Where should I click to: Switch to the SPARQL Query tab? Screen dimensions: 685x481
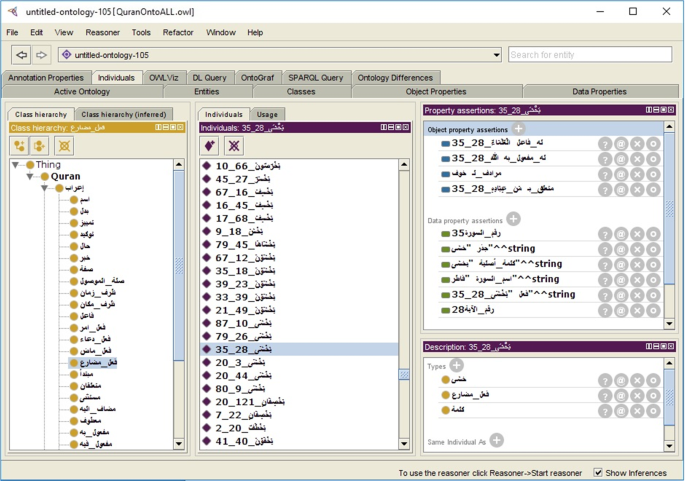pos(316,78)
